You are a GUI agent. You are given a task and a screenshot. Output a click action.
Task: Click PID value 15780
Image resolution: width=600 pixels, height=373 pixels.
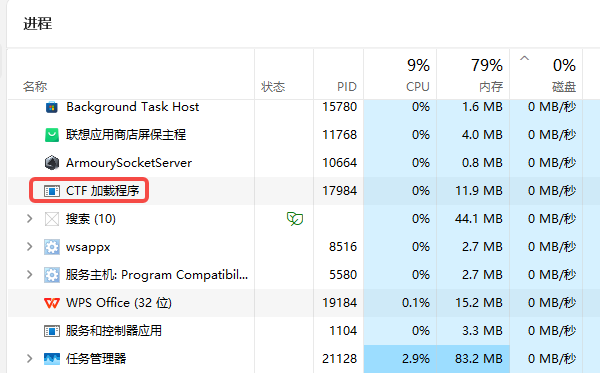[x=339, y=107]
